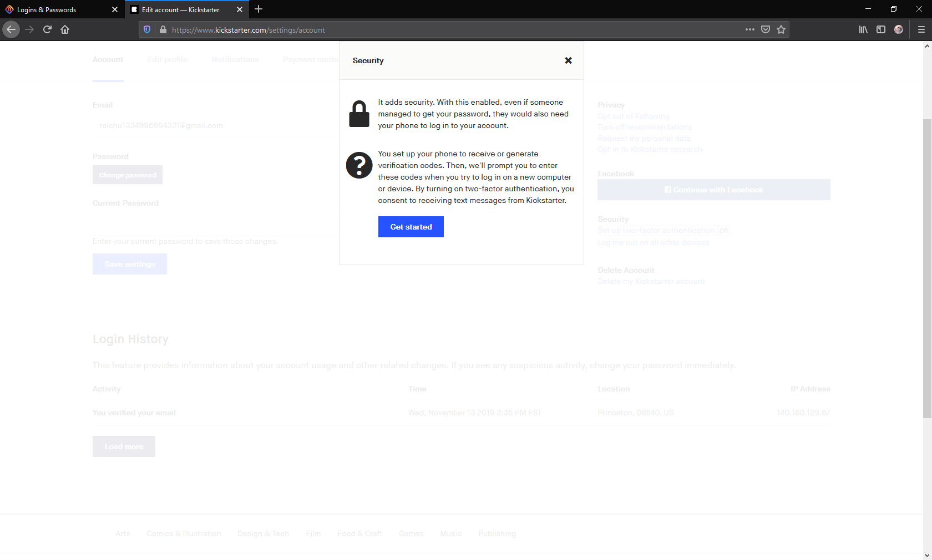Open Comics & Illustration footer link
The width and height of the screenshot is (932, 560).
click(184, 533)
